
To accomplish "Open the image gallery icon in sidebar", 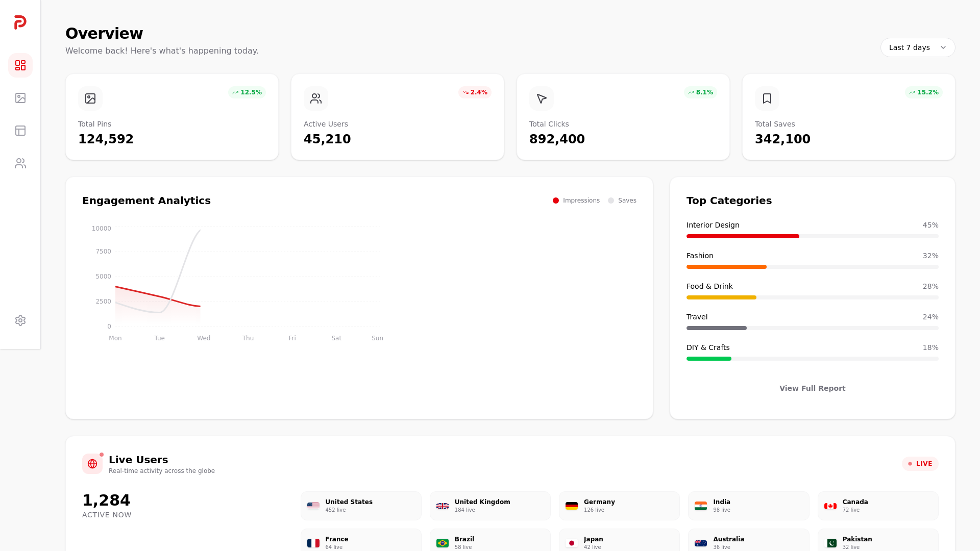I will click(20, 98).
